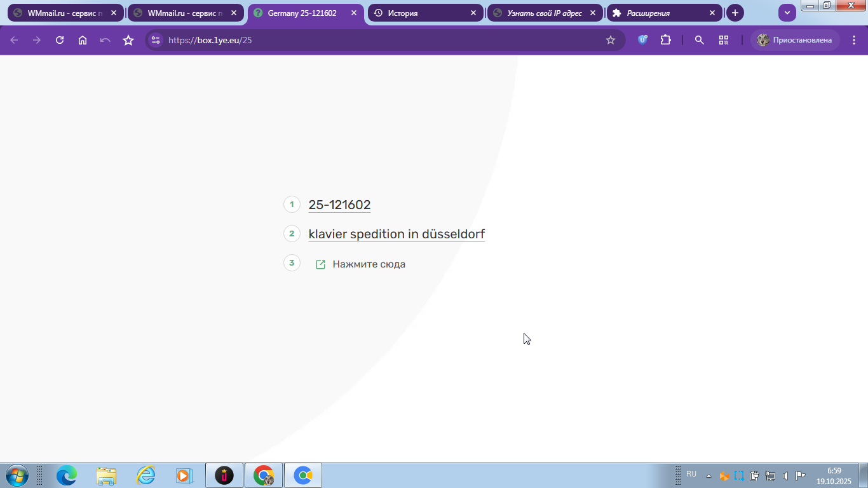
Task: Click the search magnifier icon in toolbar
Action: [x=700, y=40]
